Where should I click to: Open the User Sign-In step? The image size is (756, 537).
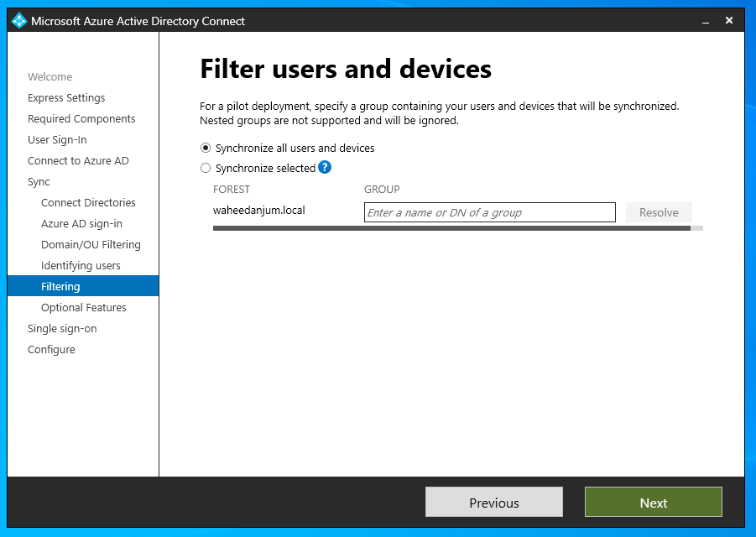(x=57, y=140)
